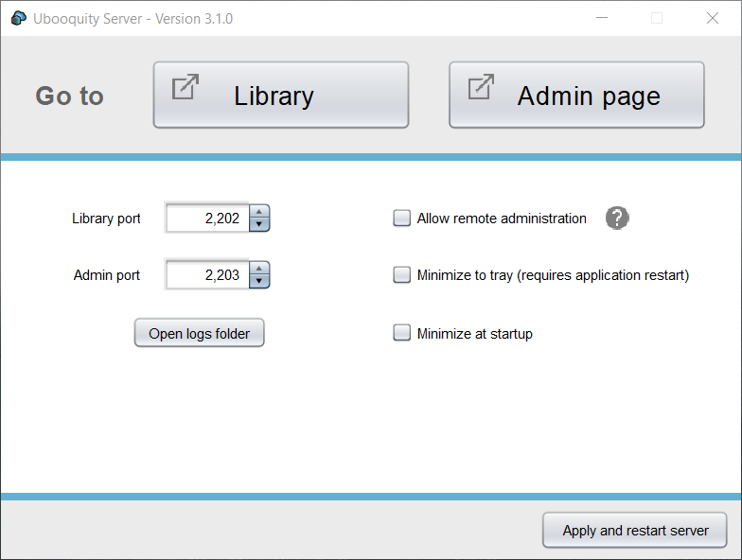Viewport: 742px width, 560px height.
Task: Increase Admin port with up arrow
Action: (x=259, y=269)
